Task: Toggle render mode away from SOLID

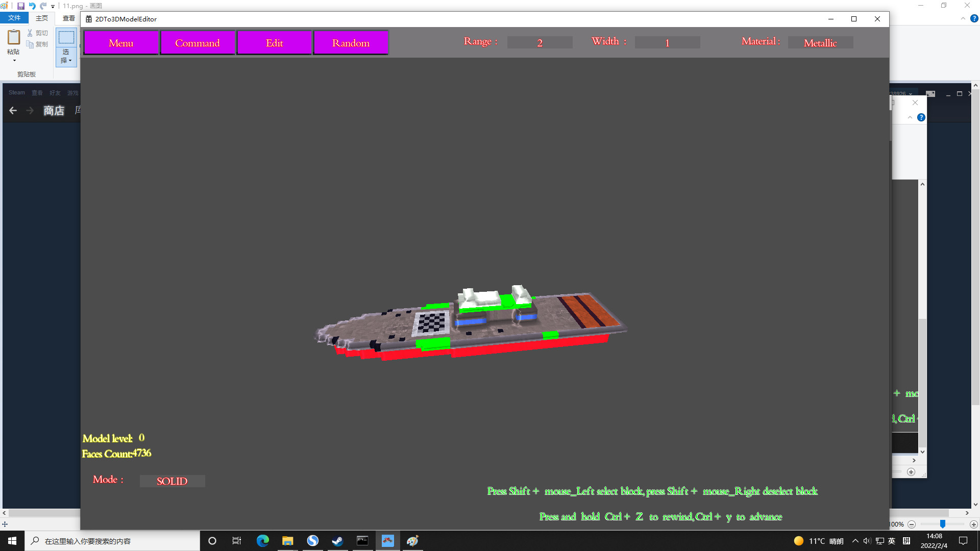Action: pyautogui.click(x=172, y=481)
